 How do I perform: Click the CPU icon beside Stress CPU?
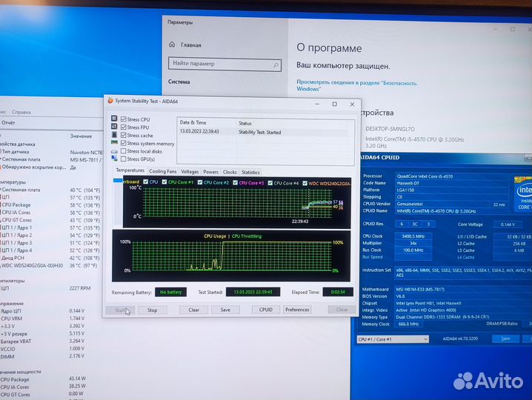tap(114, 119)
